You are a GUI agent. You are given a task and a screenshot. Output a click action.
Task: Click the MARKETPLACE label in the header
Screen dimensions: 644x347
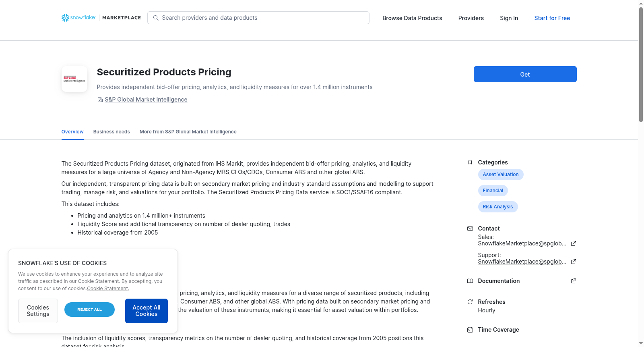coord(122,18)
